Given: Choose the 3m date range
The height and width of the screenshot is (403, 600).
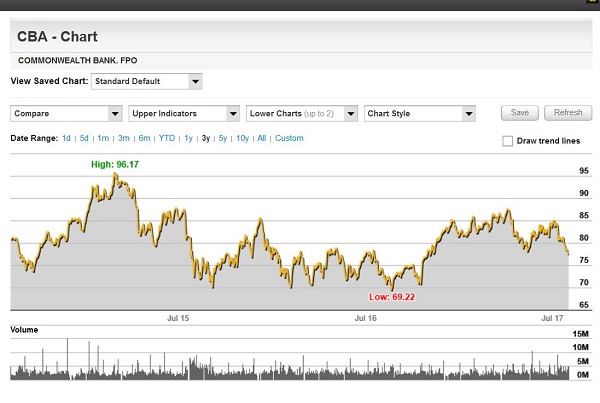Looking at the screenshot, I should [124, 138].
